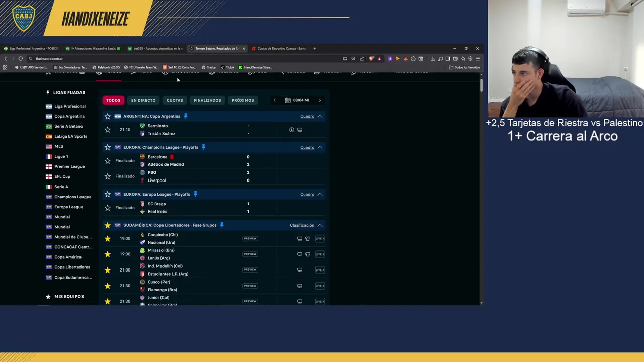Toggle the favorite star for the Barcelona match

click(x=107, y=161)
